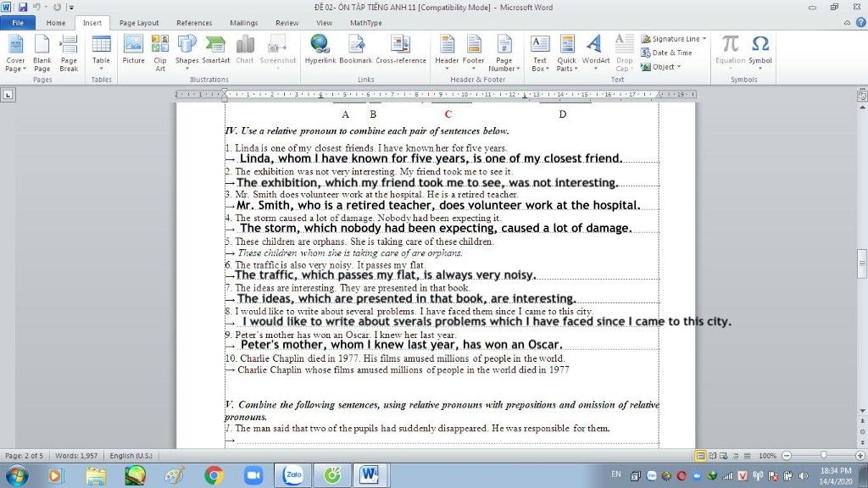The width and height of the screenshot is (868, 488).
Task: Switch to Print Layout view in status bar
Action: (700, 456)
